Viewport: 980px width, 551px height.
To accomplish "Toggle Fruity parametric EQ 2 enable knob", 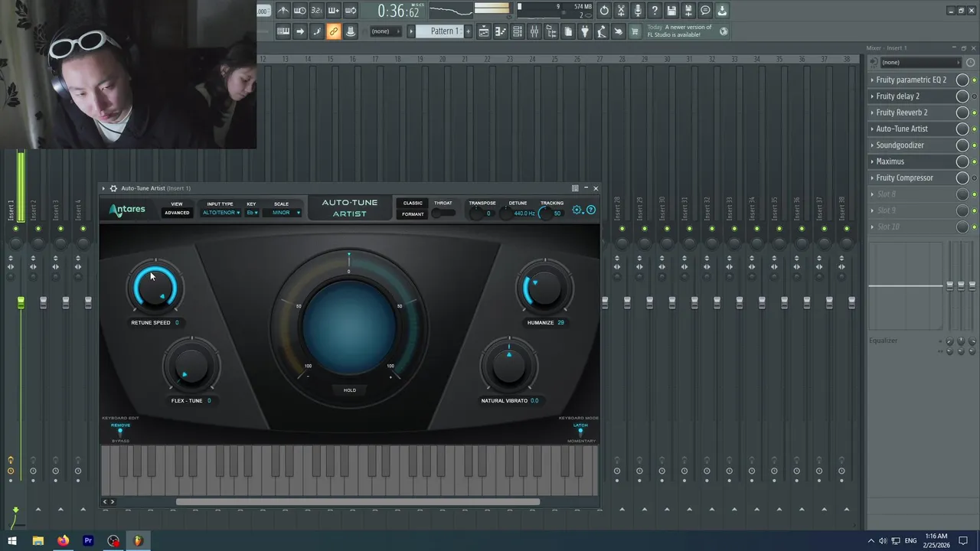I will point(962,80).
